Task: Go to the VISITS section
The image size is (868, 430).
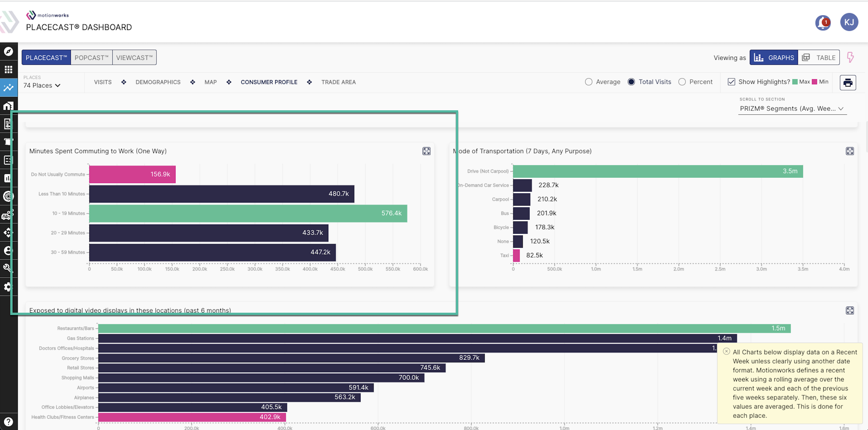Action: tap(102, 82)
